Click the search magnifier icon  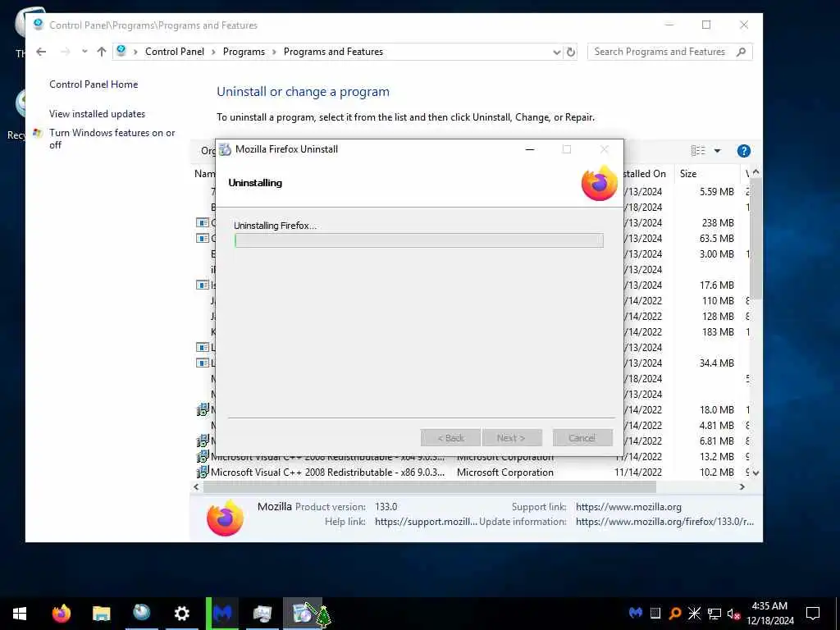[741, 52]
